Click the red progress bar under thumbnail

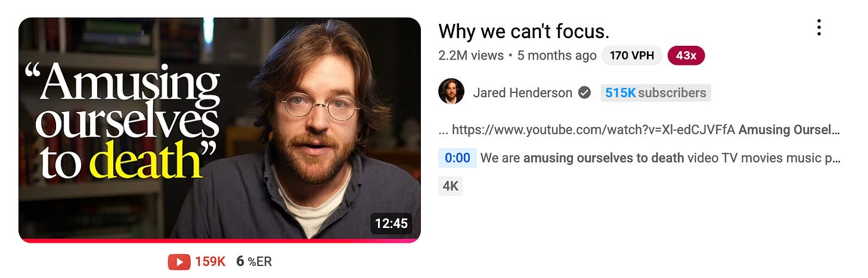point(219,240)
